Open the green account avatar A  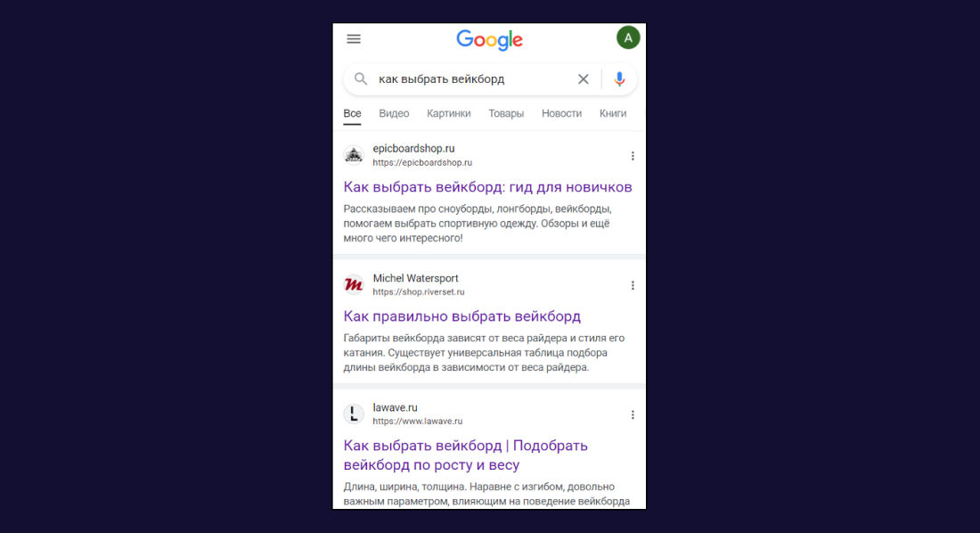[628, 38]
